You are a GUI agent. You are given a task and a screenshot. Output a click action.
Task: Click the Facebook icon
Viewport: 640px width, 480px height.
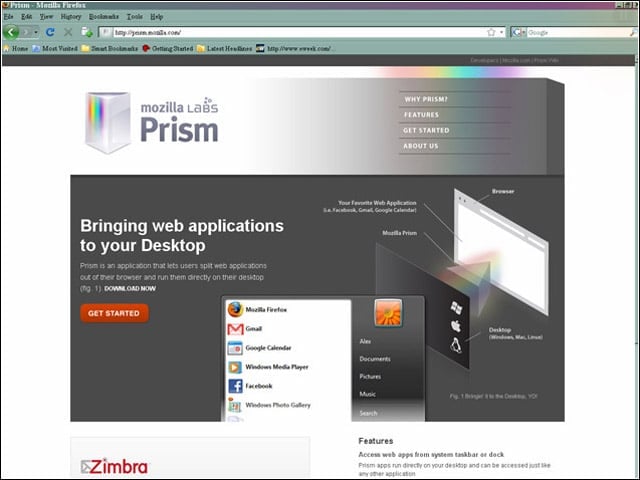coord(235,386)
